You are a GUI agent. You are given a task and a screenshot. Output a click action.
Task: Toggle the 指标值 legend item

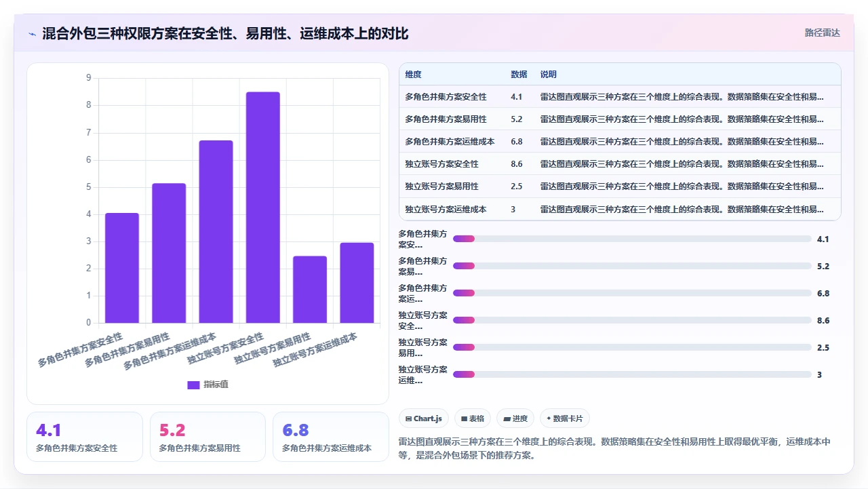208,385
